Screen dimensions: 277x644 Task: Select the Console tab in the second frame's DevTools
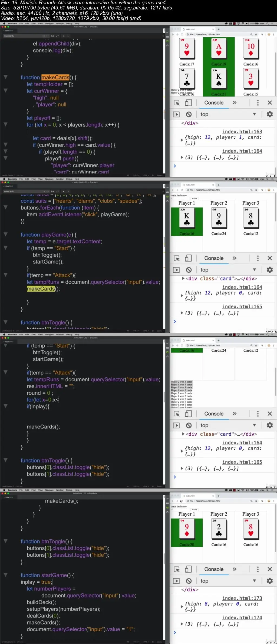(214, 258)
